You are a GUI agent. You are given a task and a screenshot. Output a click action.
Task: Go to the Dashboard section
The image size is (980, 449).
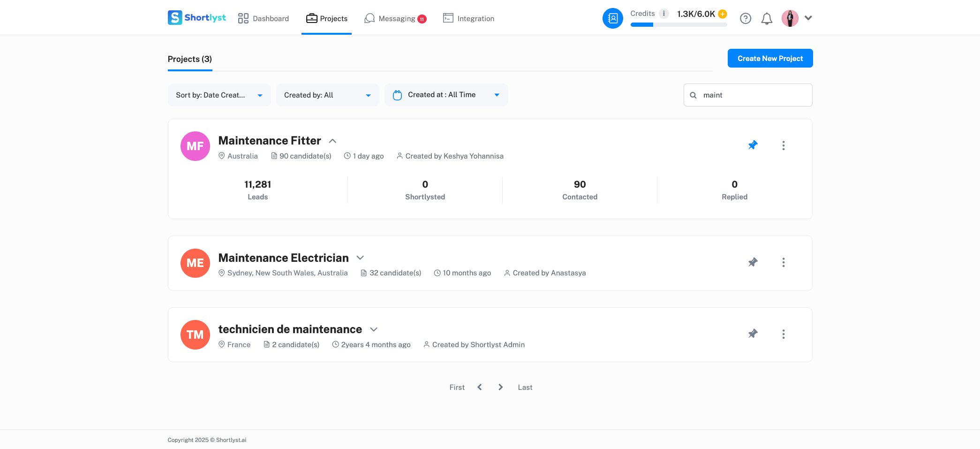coord(263,18)
